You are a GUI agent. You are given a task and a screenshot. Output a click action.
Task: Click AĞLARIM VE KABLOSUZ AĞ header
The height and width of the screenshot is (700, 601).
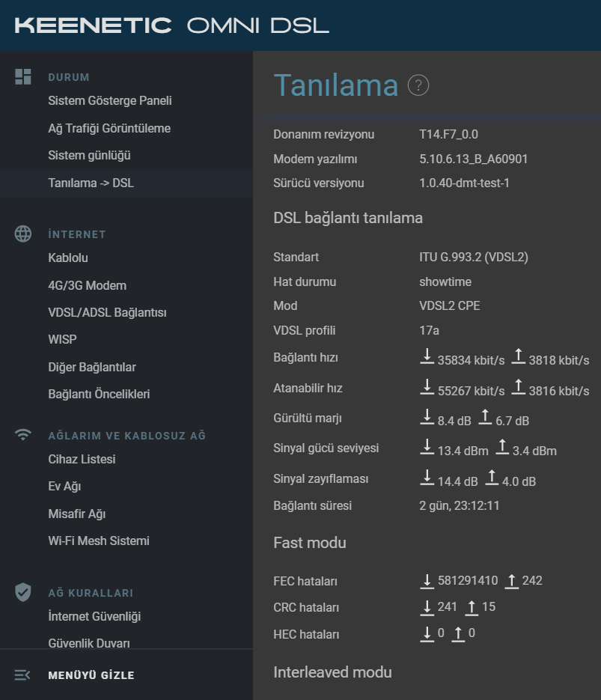pos(126,436)
